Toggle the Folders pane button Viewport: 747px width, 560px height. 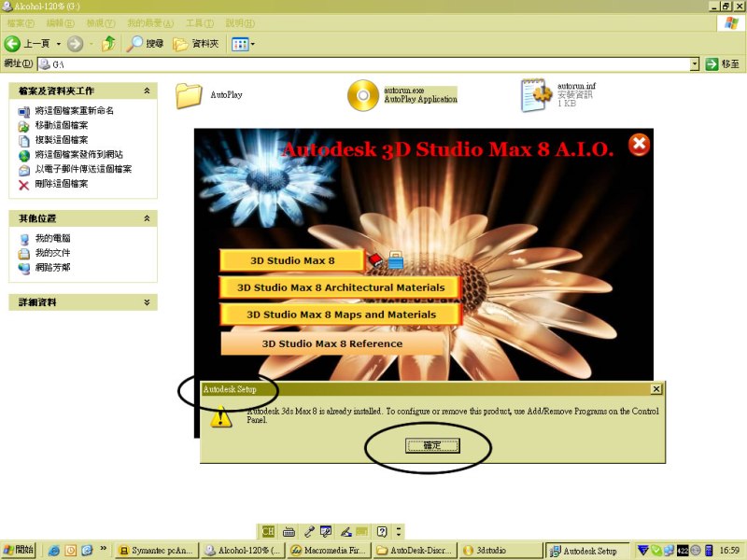tap(195, 44)
